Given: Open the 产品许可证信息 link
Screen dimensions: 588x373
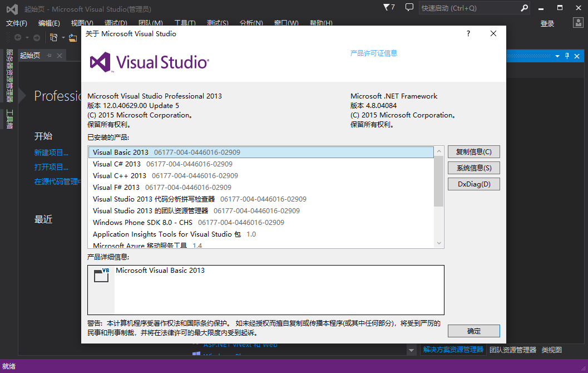Looking at the screenshot, I should 373,53.
